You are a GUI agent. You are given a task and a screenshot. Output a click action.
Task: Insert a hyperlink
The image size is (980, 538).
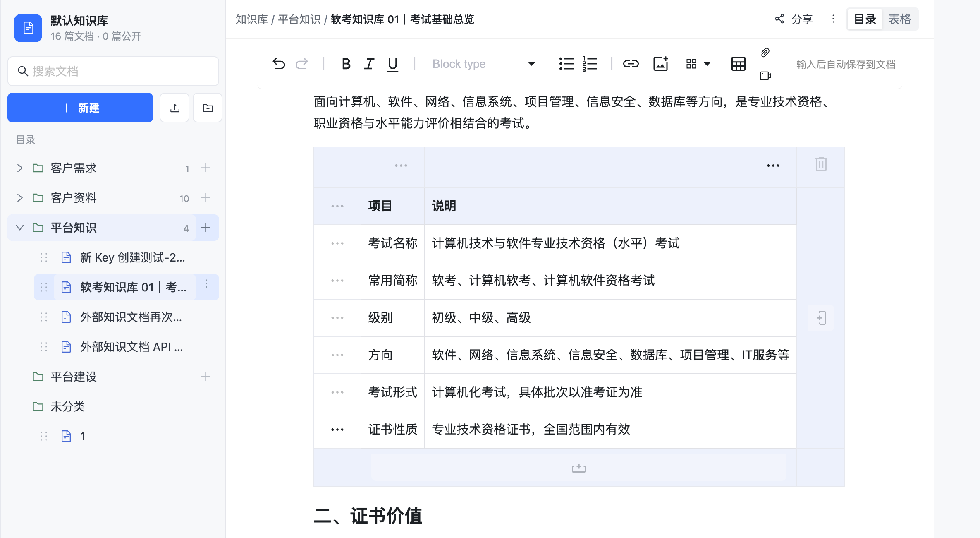coord(631,64)
